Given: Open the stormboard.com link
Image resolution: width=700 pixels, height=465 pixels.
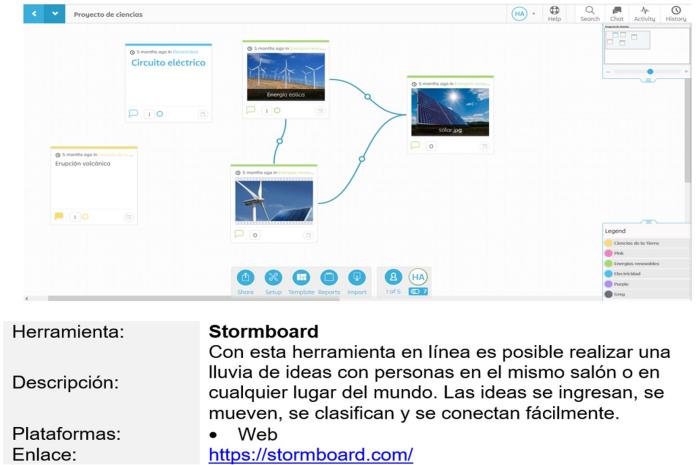Looking at the screenshot, I should pyautogui.click(x=310, y=455).
